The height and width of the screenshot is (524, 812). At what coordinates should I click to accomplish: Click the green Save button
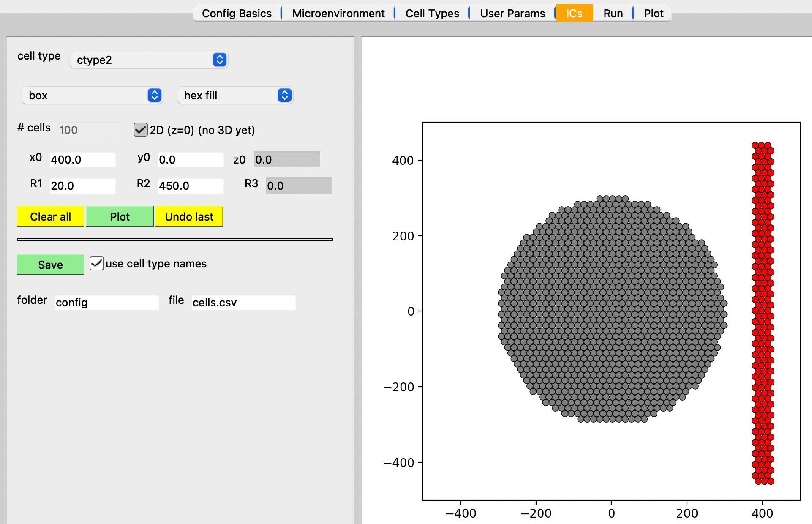(50, 265)
